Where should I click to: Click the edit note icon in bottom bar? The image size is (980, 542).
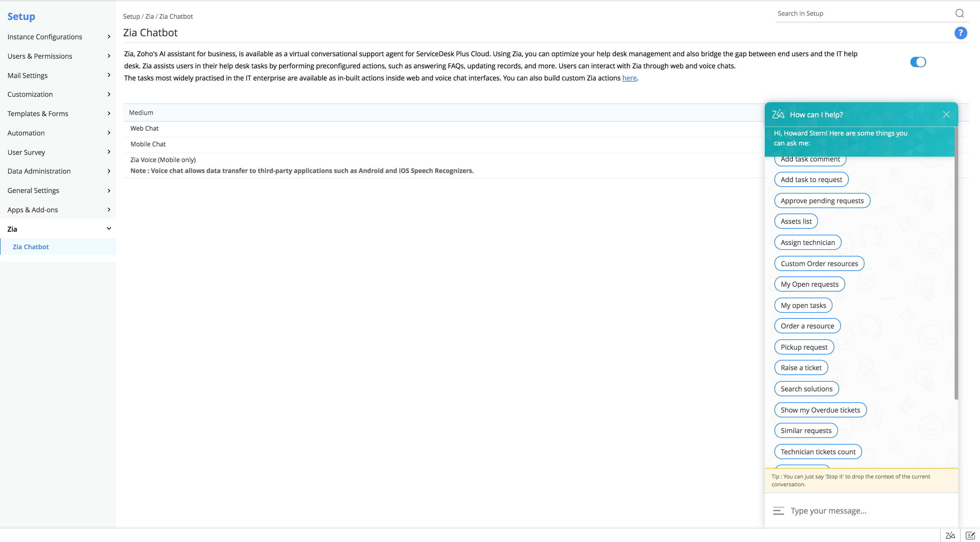[970, 535]
